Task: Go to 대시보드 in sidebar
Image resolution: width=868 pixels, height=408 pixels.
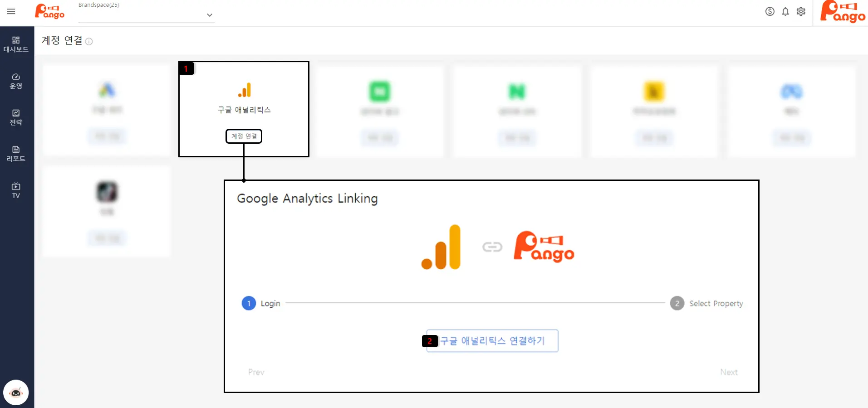Action: pyautogui.click(x=16, y=44)
